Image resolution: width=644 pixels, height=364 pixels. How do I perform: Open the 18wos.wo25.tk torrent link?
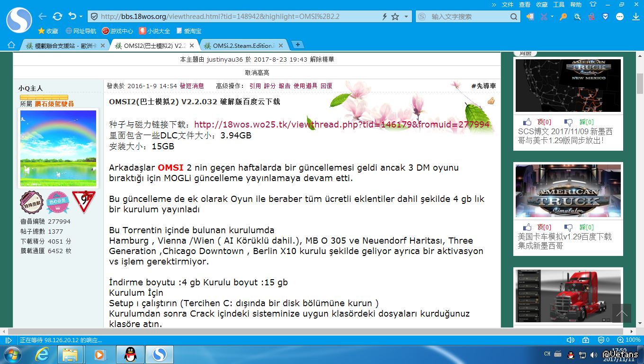pos(342,124)
